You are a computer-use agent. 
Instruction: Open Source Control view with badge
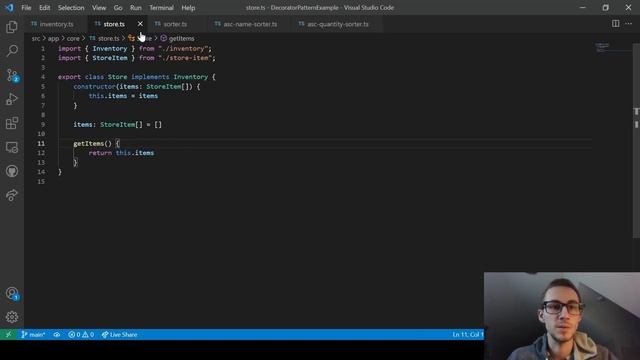pyautogui.click(x=12, y=75)
